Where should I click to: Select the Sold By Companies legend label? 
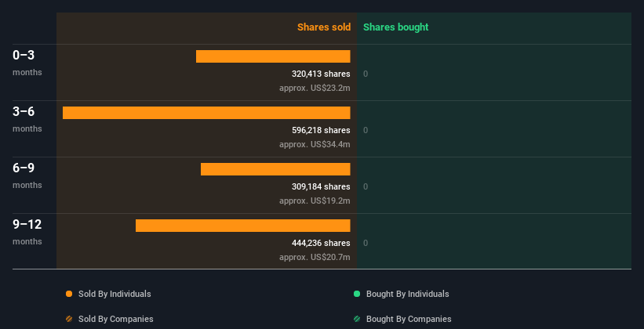116,319
